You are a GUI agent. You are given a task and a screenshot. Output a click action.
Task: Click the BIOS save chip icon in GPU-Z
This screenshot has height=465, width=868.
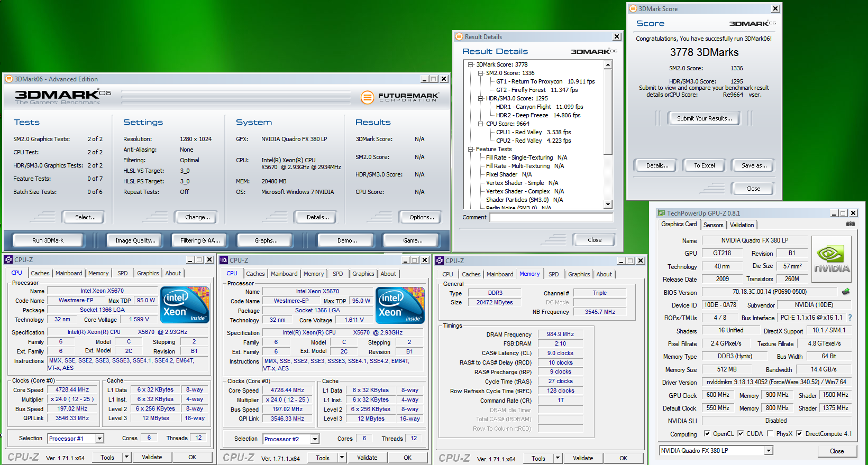[x=845, y=292]
